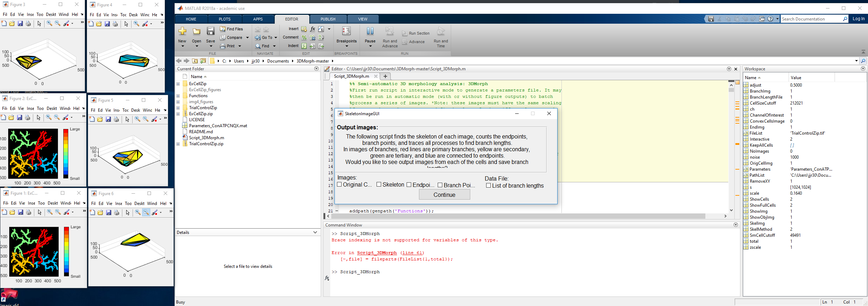Click the up-one-level folder icon
The image size is (868, 306).
[195, 61]
